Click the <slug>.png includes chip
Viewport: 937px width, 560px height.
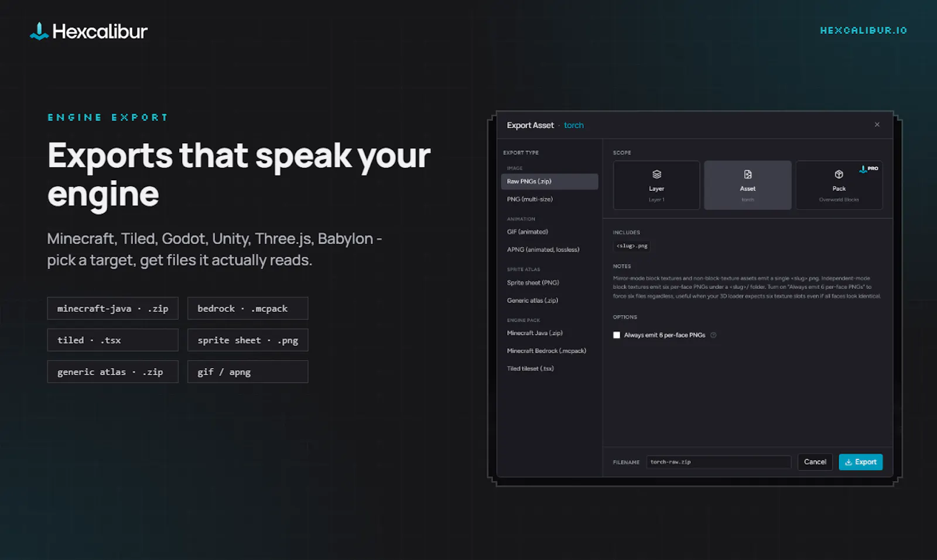[632, 246]
